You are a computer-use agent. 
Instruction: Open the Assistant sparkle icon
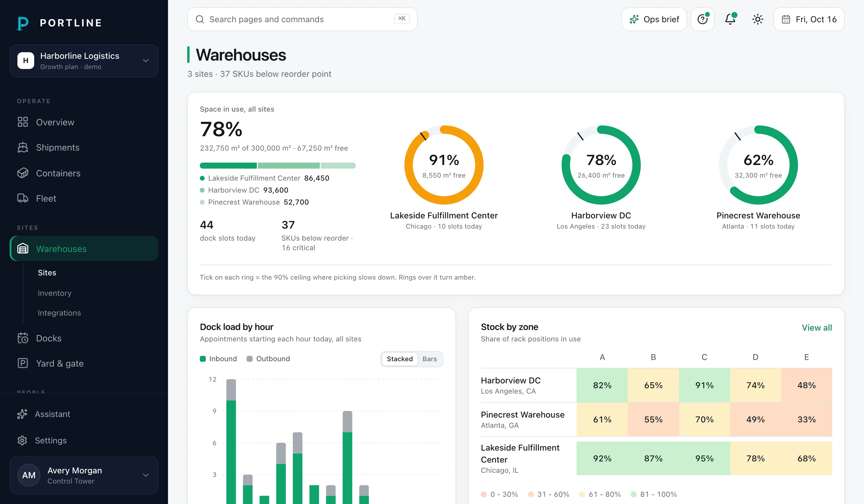[22, 414]
